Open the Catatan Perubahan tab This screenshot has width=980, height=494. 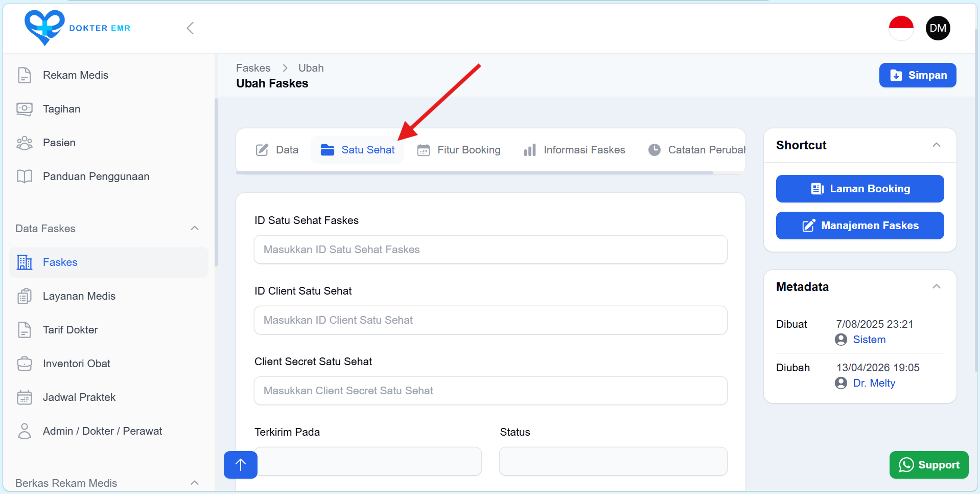click(x=697, y=150)
